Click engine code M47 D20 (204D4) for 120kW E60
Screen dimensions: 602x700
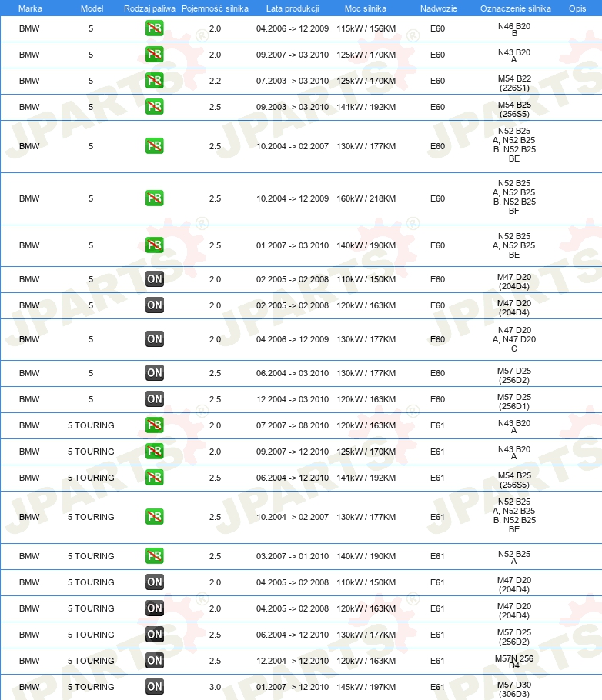pos(514,308)
